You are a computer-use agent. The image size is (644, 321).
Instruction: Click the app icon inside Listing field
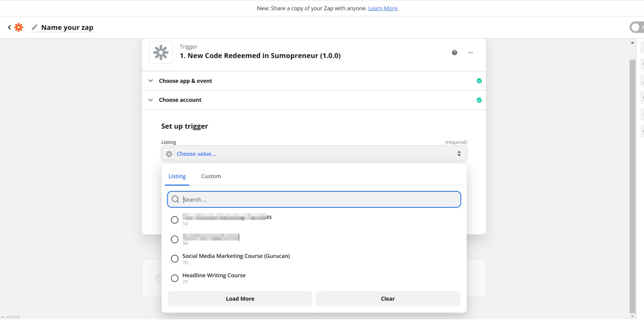[x=169, y=154]
